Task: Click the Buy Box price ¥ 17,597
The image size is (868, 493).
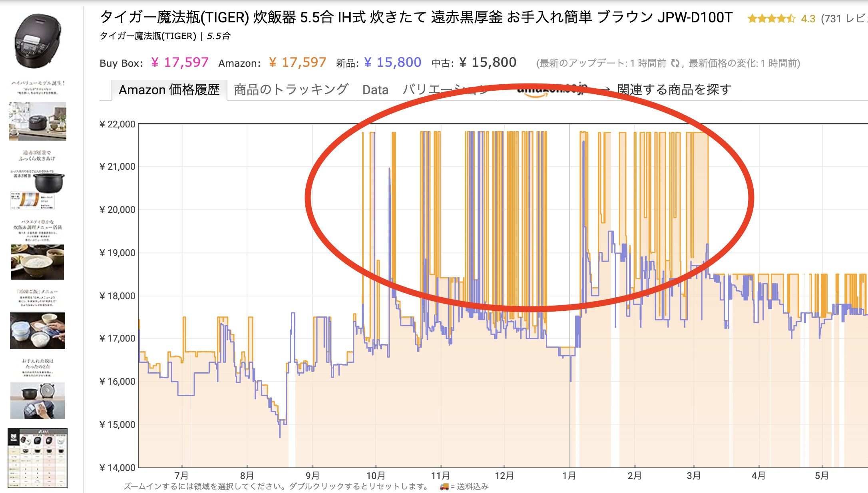Action: pos(180,62)
